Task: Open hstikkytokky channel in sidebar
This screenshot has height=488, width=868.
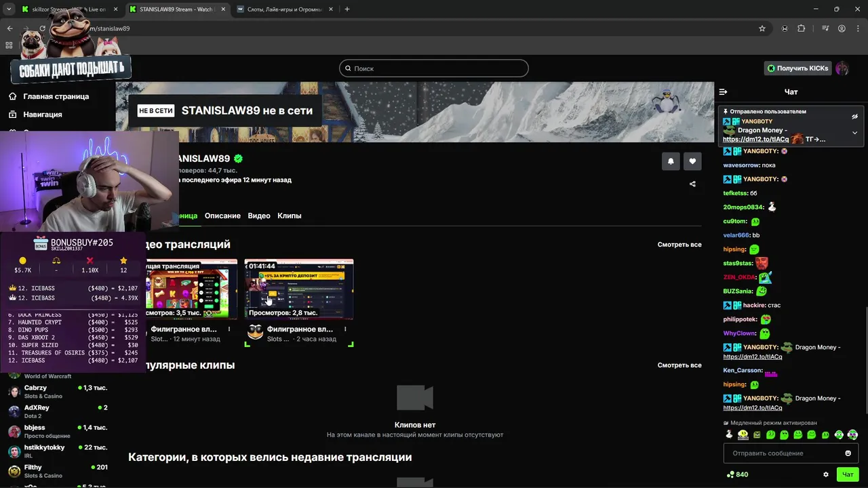Action: (x=58, y=451)
